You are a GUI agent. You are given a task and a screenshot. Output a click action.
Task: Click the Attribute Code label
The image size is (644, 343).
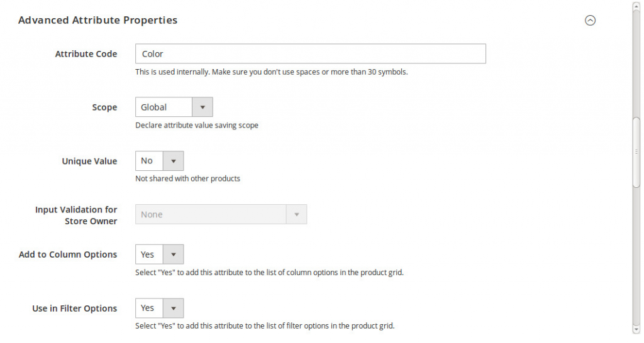click(86, 54)
